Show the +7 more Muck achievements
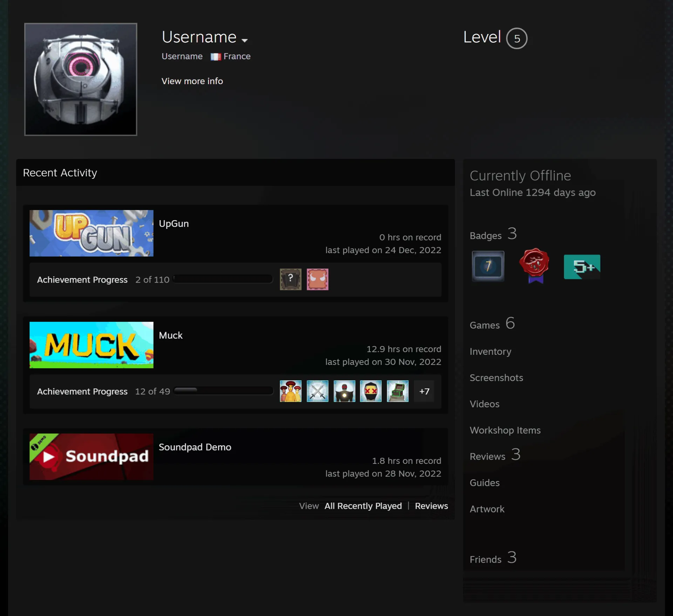 click(424, 391)
